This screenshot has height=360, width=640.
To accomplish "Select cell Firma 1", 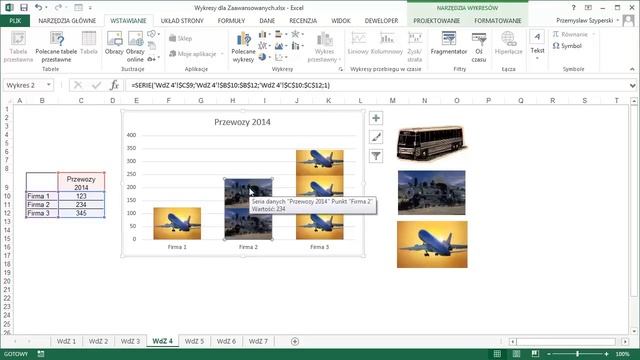I will [x=42, y=196].
